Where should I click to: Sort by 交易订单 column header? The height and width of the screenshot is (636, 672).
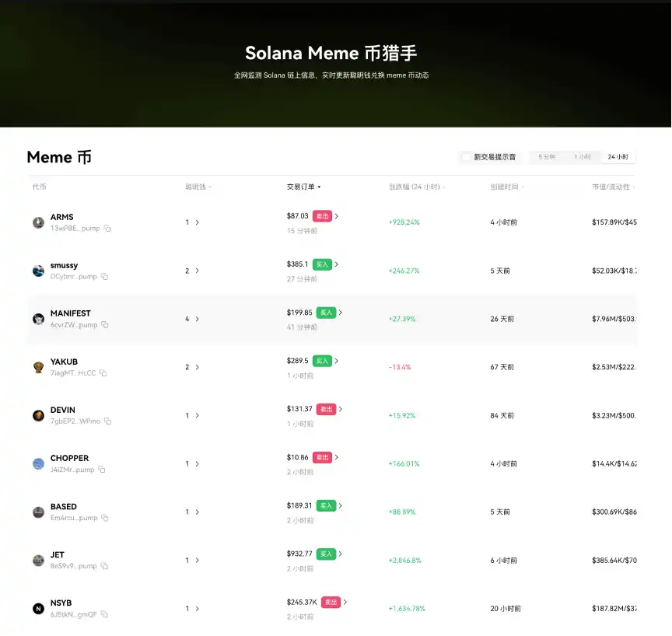(303, 187)
